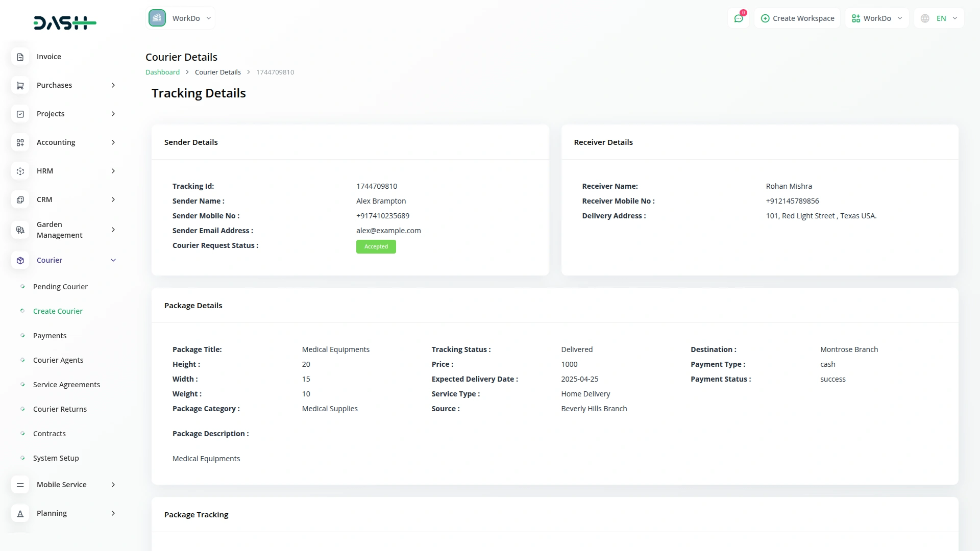Viewport: 980px width, 551px height.
Task: Click the Accounting sidebar icon
Action: pos(20,143)
